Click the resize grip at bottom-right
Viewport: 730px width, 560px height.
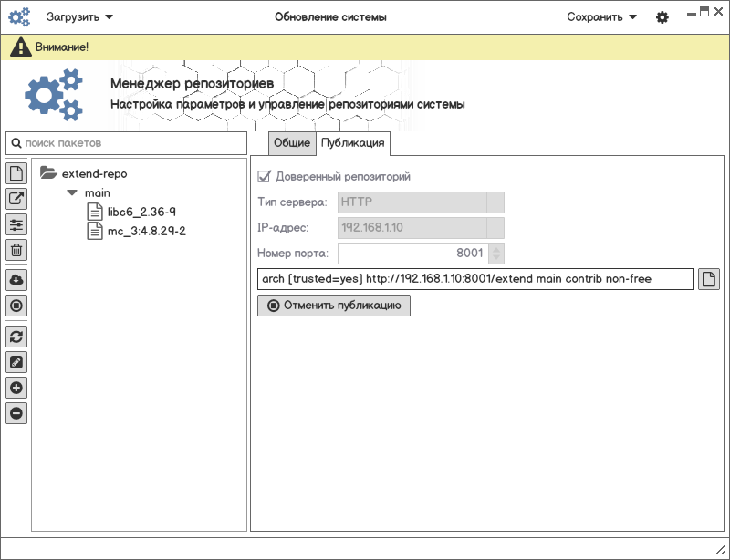click(x=720, y=550)
